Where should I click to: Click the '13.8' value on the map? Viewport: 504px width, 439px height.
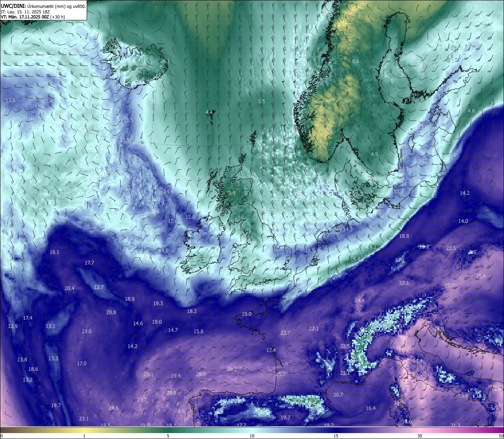(x=22, y=359)
